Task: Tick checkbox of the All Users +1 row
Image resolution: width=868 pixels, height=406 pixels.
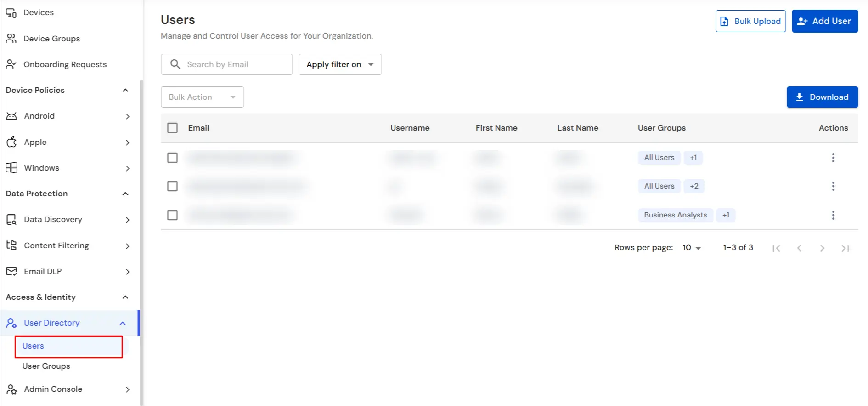Action: (172, 158)
